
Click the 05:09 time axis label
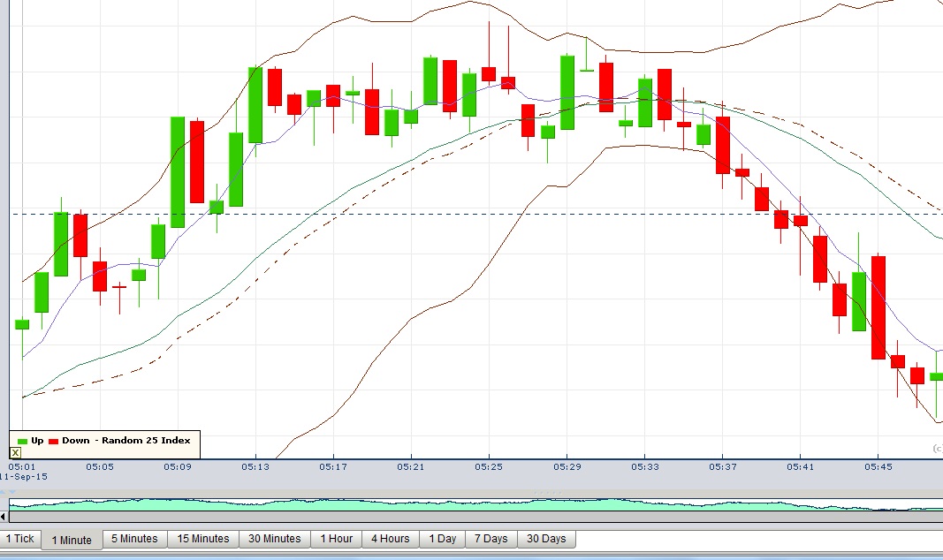178,466
